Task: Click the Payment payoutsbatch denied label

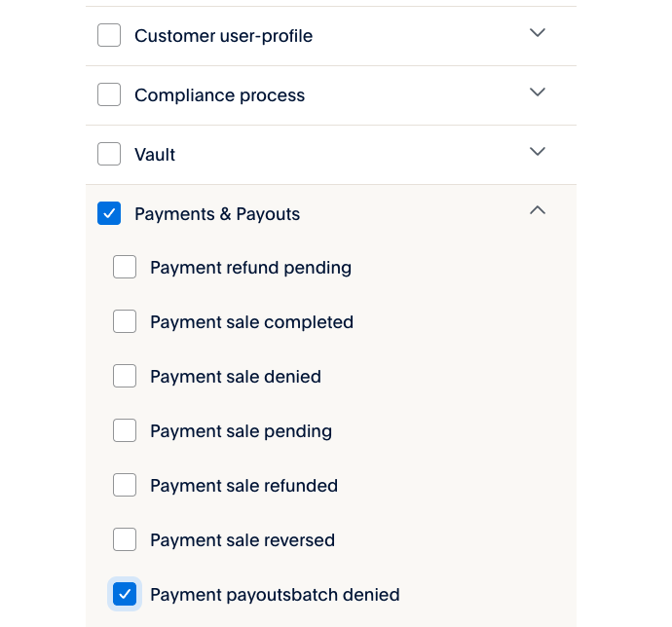Action: tap(275, 595)
